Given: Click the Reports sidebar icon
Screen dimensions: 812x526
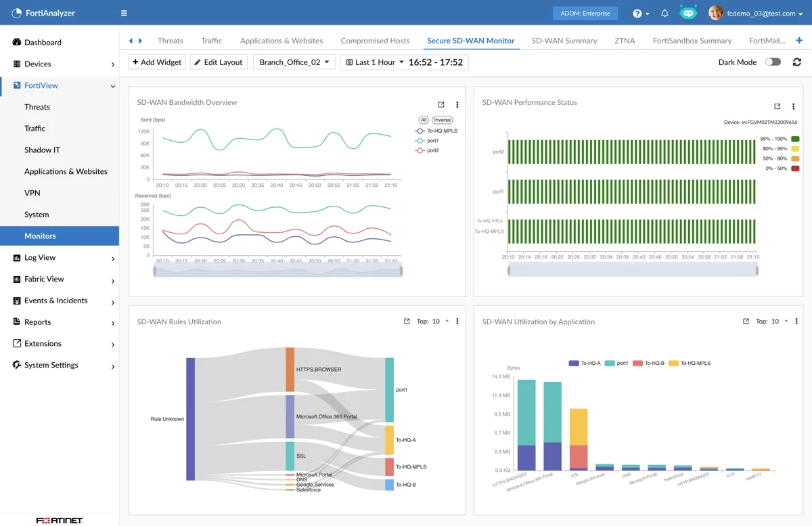Looking at the screenshot, I should pos(17,322).
